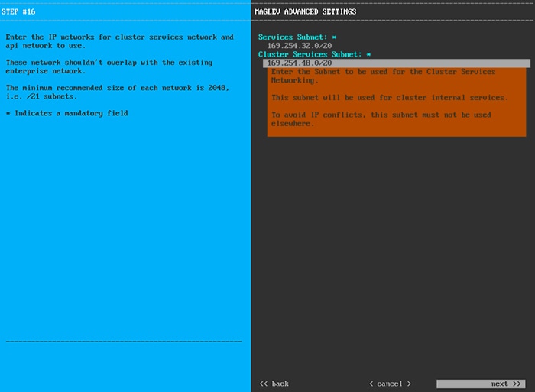Go to previous step with << back
Viewport: 535px width, 392px height.
274,384
